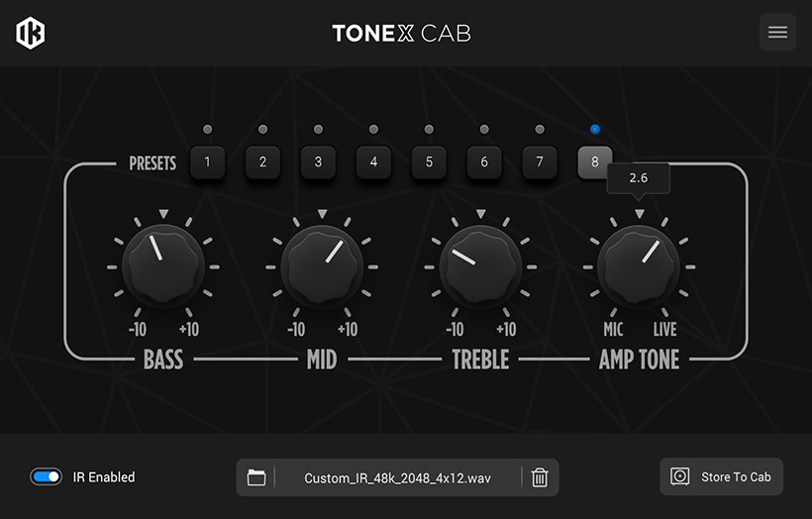Click the 2.6 value tooltip above AMP TONE
Viewport: 812px width, 519px height.
(x=639, y=178)
